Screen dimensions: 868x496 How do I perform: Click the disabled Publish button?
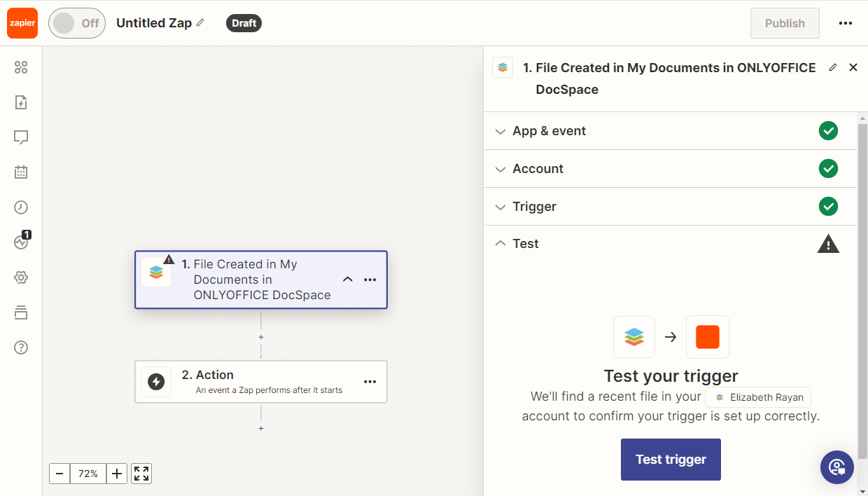[x=784, y=23]
